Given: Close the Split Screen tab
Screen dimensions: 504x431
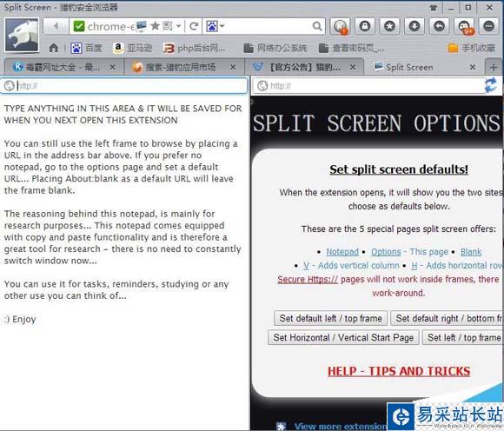Looking at the screenshot, I should (473, 67).
